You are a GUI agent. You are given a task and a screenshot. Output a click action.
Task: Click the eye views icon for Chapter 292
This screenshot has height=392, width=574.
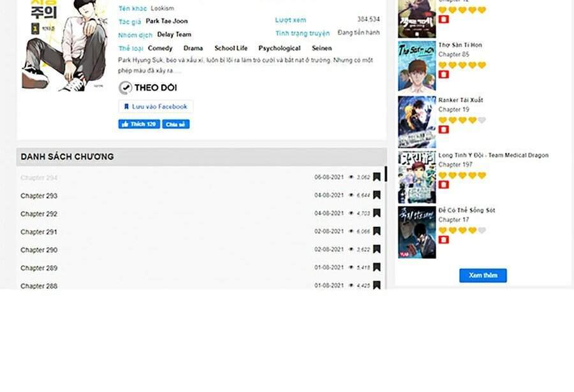click(x=351, y=214)
